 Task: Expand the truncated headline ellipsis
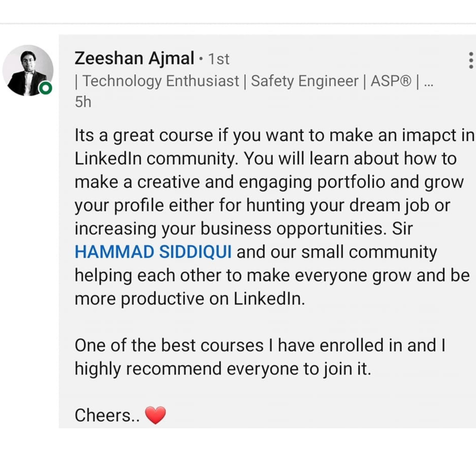[428, 84]
